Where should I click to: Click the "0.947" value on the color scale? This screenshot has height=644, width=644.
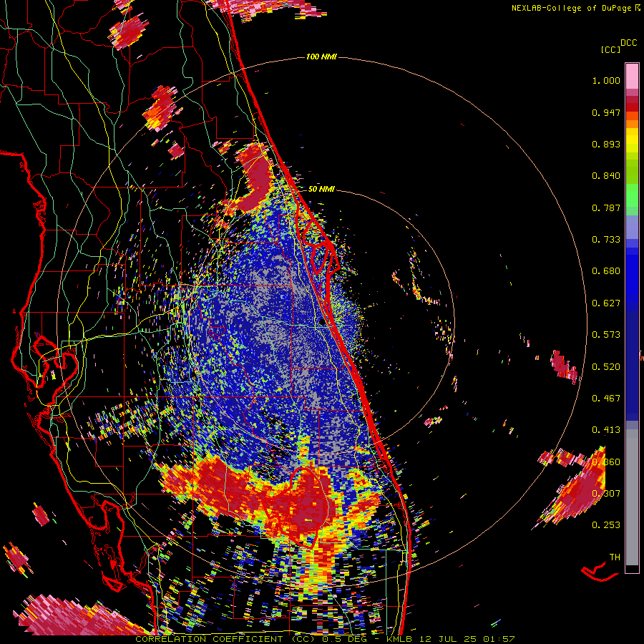click(606, 112)
